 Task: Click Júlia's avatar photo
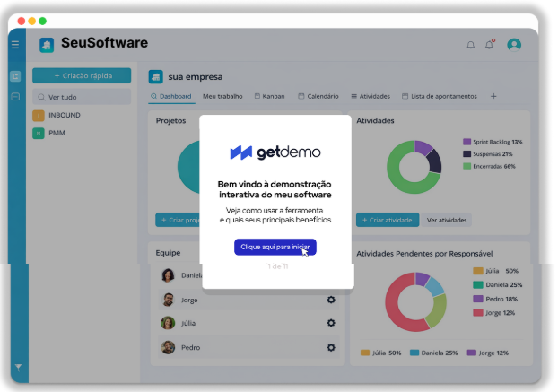(168, 323)
